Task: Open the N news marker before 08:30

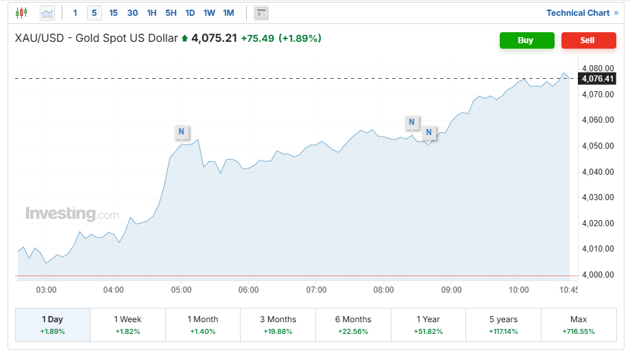Action: tap(411, 123)
